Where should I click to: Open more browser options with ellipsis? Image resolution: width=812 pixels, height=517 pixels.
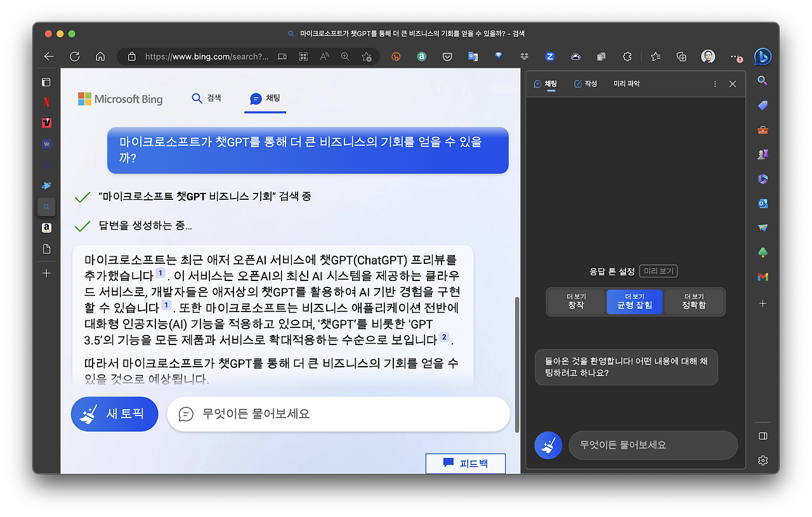734,56
